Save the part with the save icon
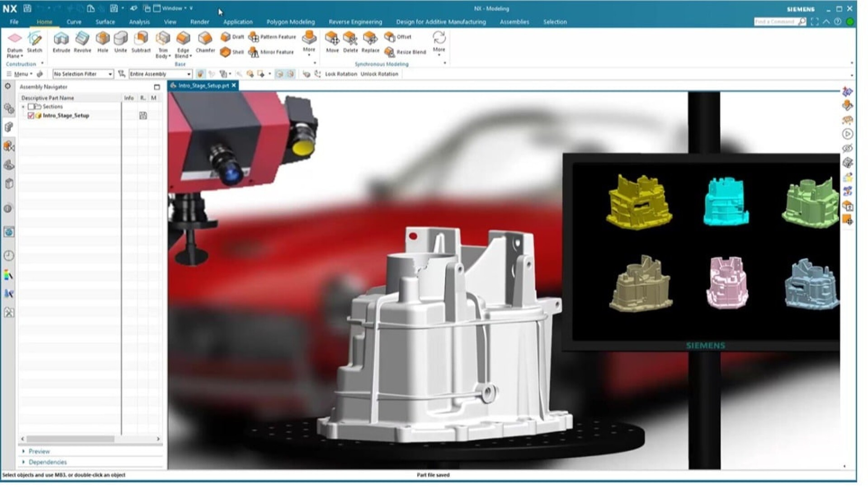The height and width of the screenshot is (487, 868). [x=27, y=8]
